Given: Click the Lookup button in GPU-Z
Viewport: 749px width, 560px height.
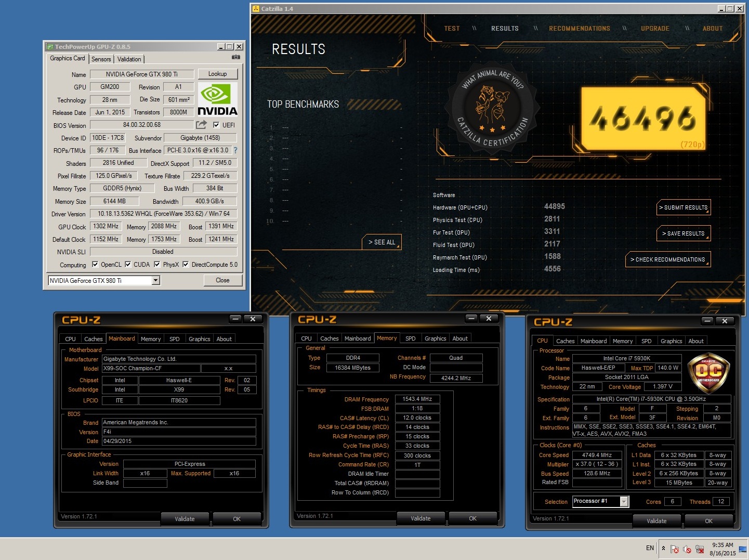Looking at the screenshot, I should click(217, 74).
